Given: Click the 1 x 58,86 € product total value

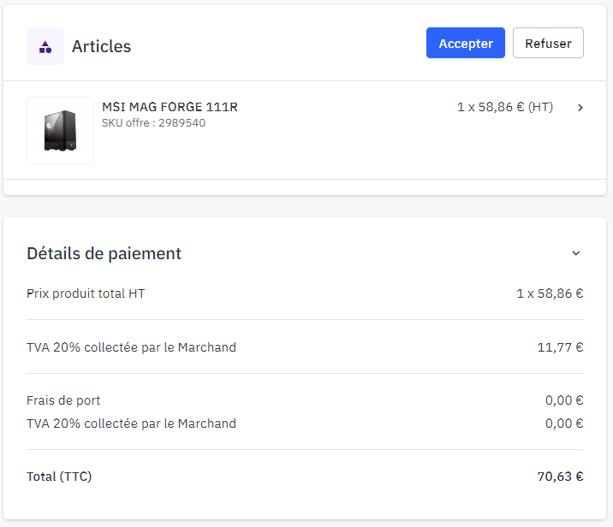Looking at the screenshot, I should (549, 293).
